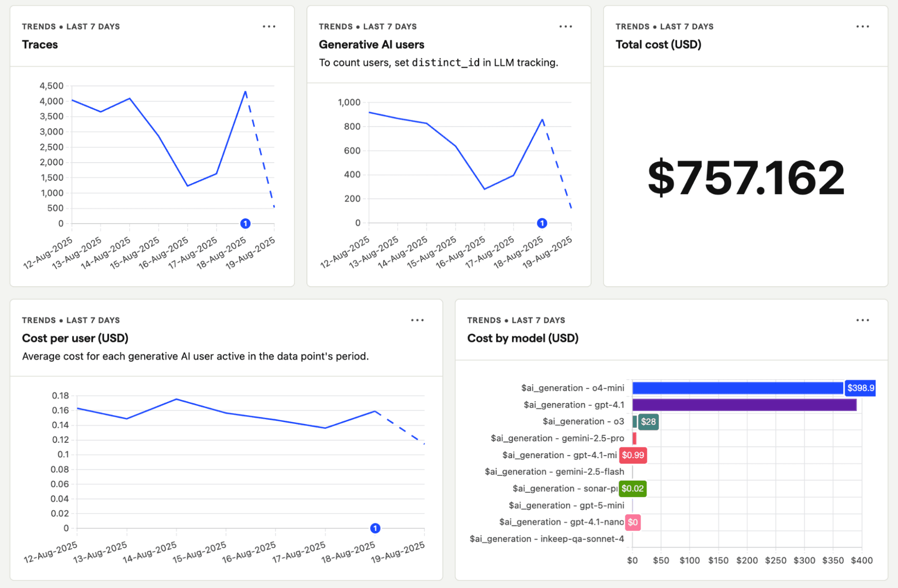Click the $ai_generation - gemini-2.5-flash row label
The height and width of the screenshot is (588, 898).
(x=554, y=472)
